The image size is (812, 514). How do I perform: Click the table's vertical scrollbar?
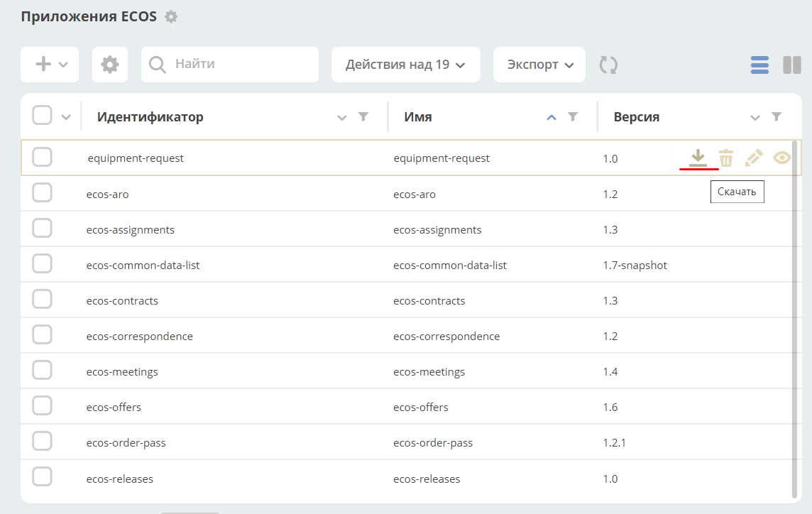794,319
